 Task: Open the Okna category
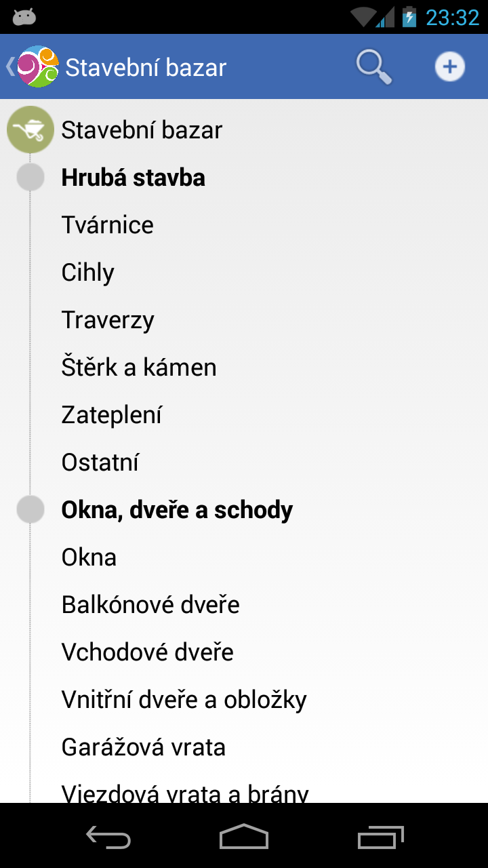click(x=89, y=557)
